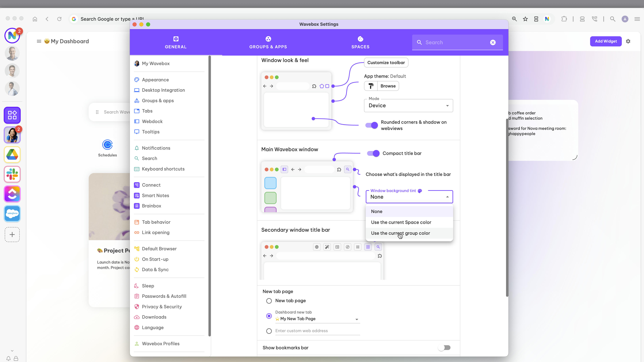Choose Use the current group color

[x=409, y=233]
